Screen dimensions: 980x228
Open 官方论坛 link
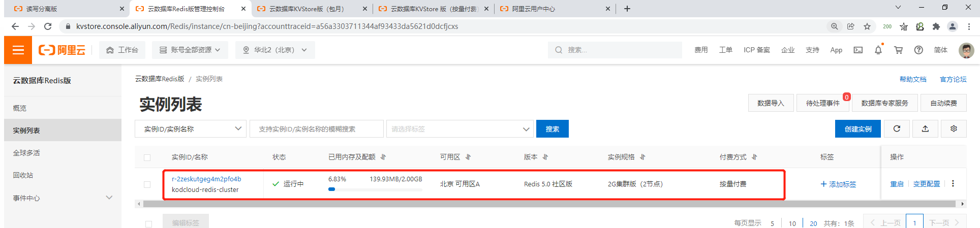[953, 79]
